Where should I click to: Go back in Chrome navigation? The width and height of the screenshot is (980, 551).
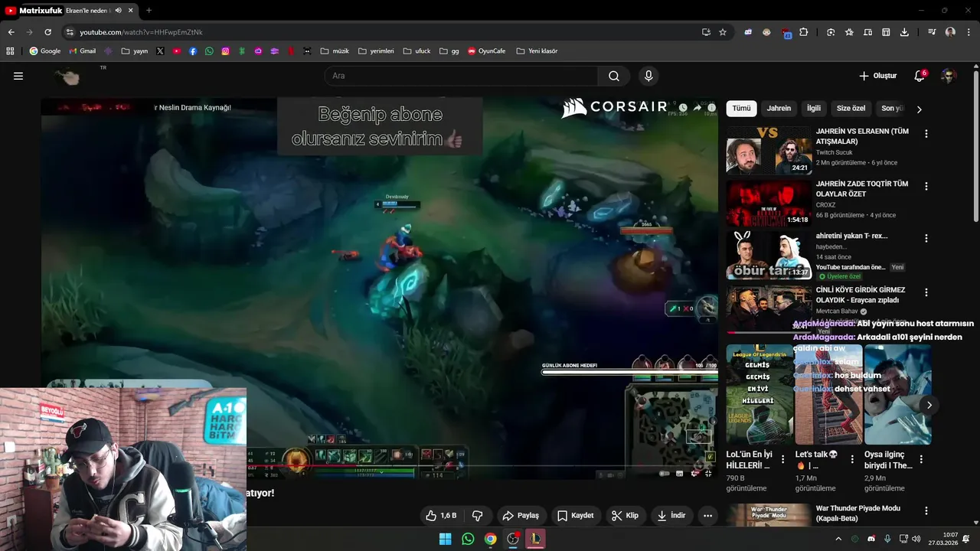pos(11,32)
